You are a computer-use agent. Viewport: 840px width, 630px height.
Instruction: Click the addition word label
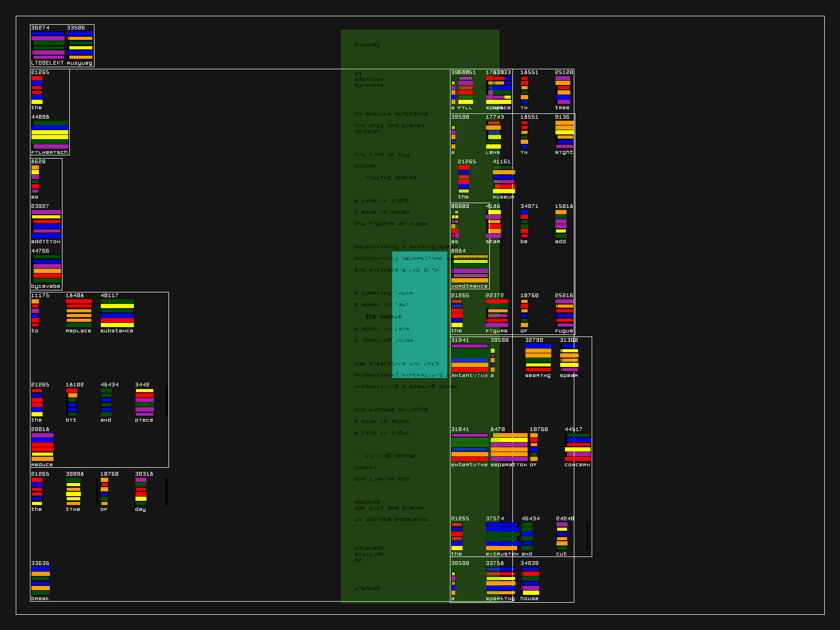(46, 241)
